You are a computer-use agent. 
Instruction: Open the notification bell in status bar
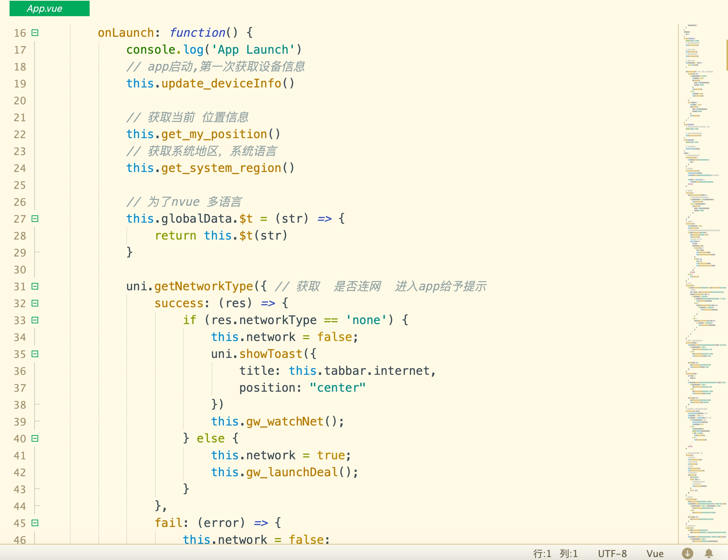pyautogui.click(x=709, y=553)
